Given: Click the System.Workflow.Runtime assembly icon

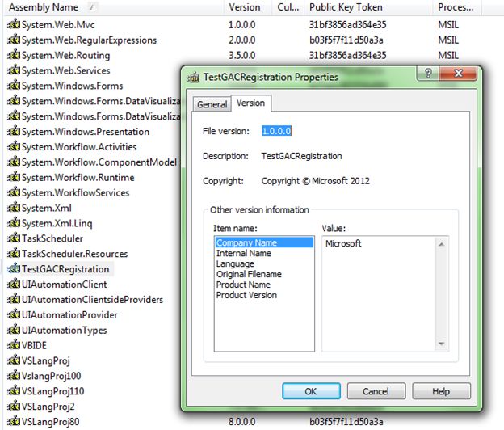Looking at the screenshot, I should click(14, 177).
